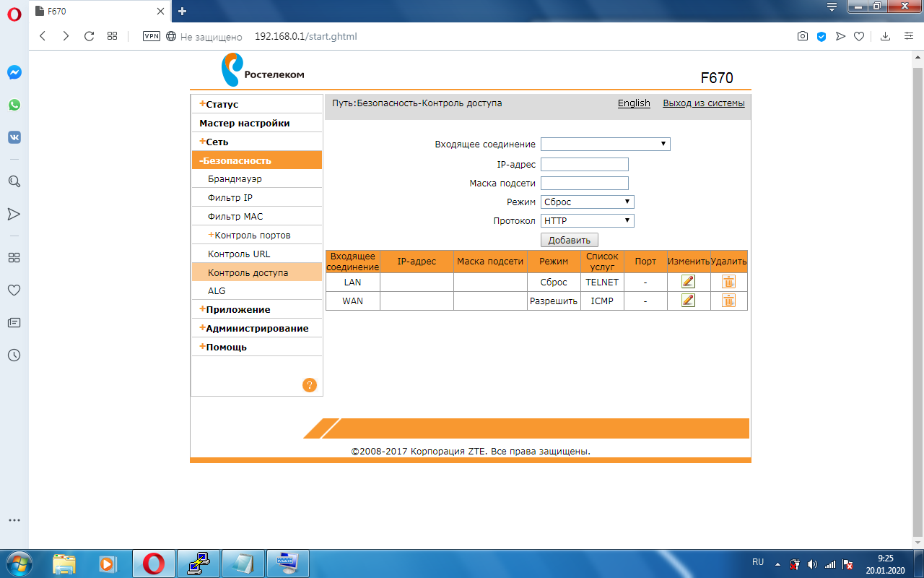Open Брандмауэр menu item
This screenshot has width=924, height=578.
235,178
